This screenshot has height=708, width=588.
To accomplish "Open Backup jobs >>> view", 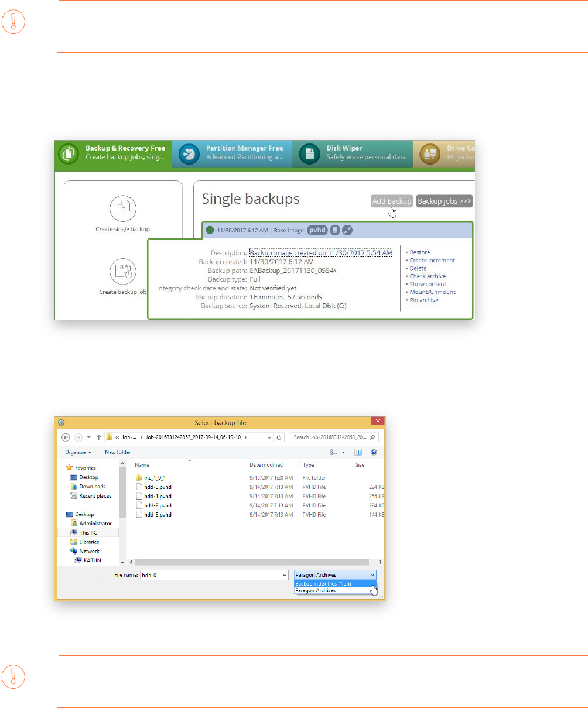I will (444, 201).
